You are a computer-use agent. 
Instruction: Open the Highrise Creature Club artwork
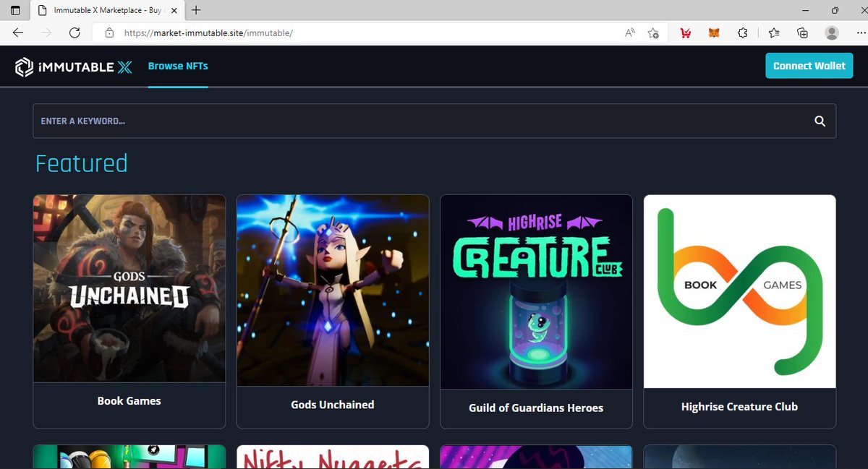536,292
